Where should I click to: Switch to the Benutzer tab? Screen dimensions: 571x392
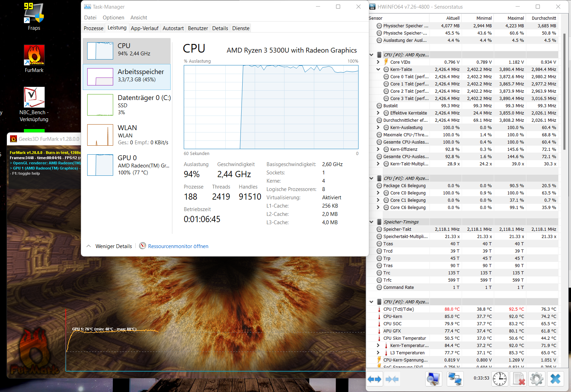coord(198,28)
